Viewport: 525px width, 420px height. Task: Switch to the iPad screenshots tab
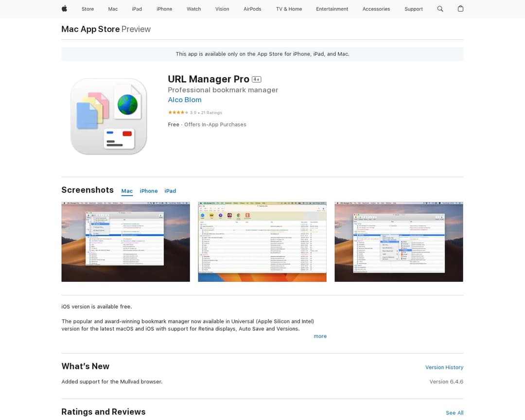pos(170,191)
